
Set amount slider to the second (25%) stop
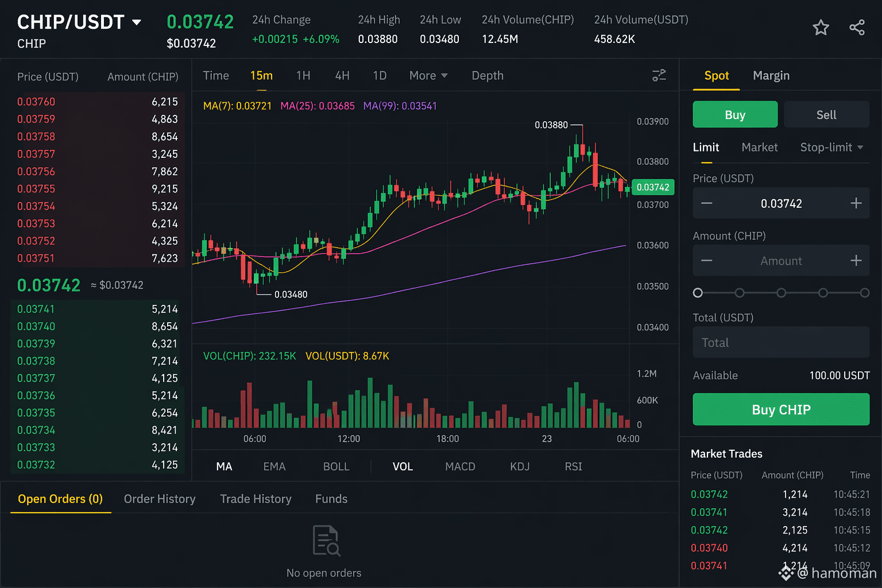coord(740,293)
